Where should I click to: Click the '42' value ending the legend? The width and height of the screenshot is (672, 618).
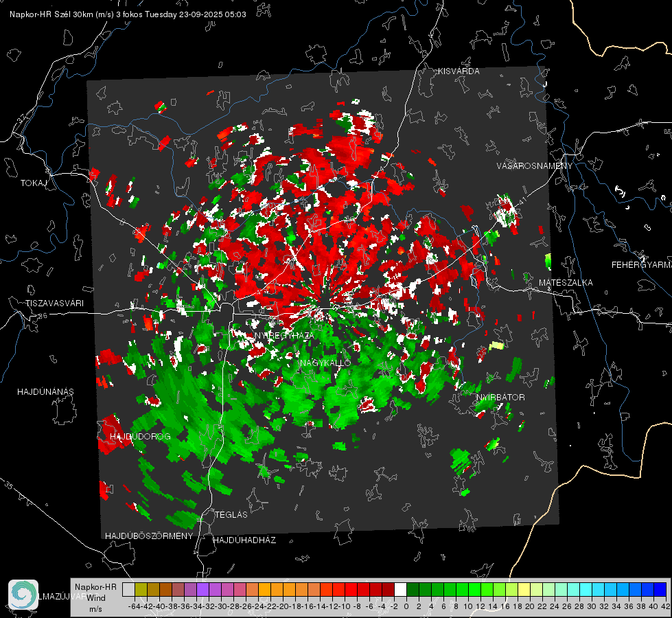point(666,606)
